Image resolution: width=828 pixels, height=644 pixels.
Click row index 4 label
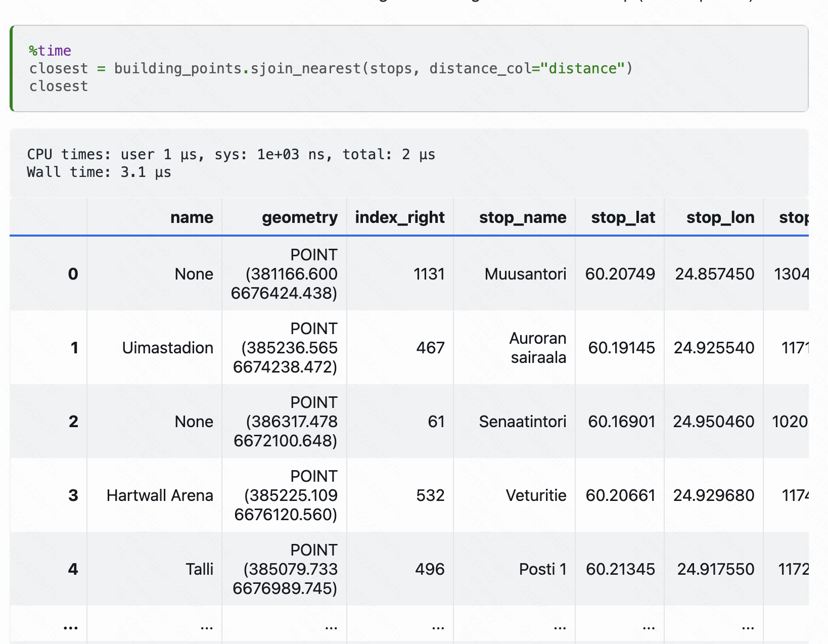pyautogui.click(x=73, y=569)
